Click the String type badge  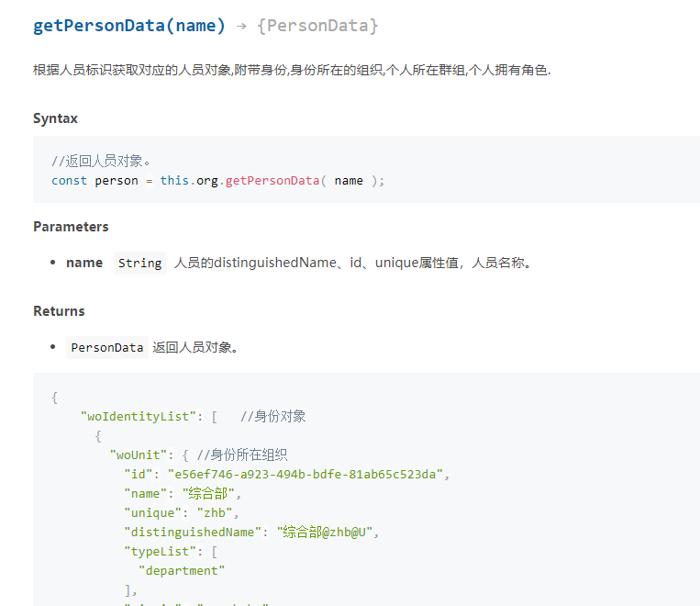[x=140, y=264]
